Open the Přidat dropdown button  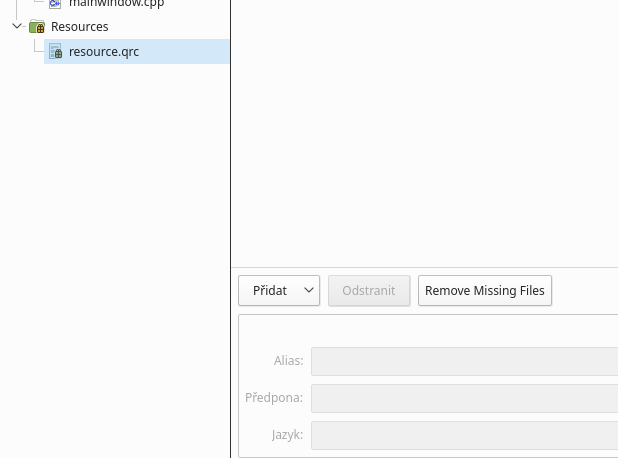coord(279,290)
